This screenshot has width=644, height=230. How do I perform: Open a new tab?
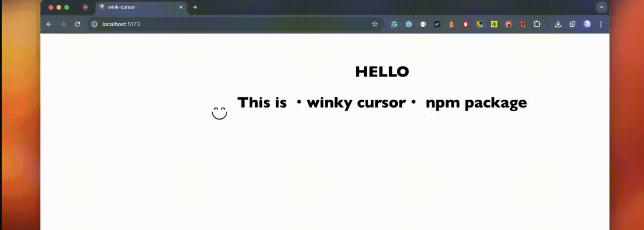pos(195,7)
